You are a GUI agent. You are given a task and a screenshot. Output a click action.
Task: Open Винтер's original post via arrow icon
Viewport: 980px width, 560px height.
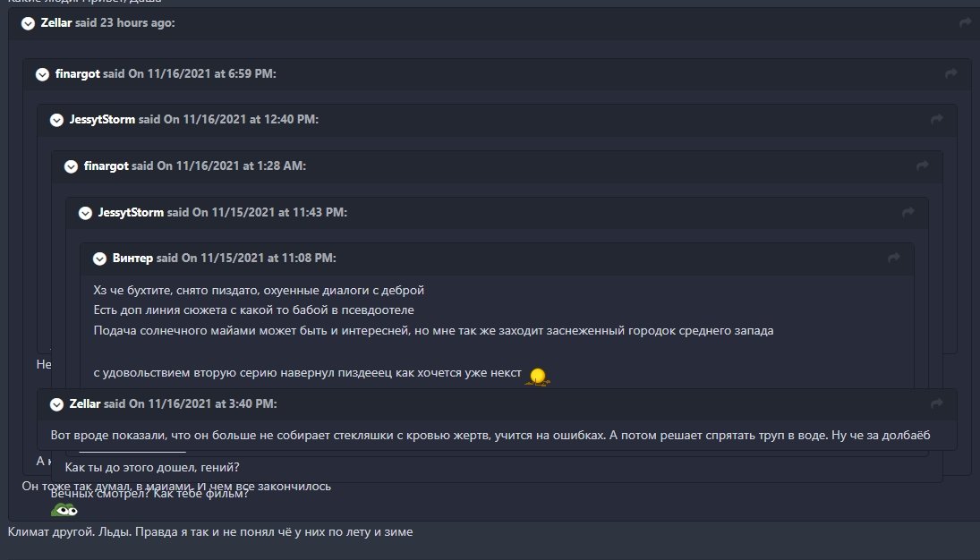[893, 259]
